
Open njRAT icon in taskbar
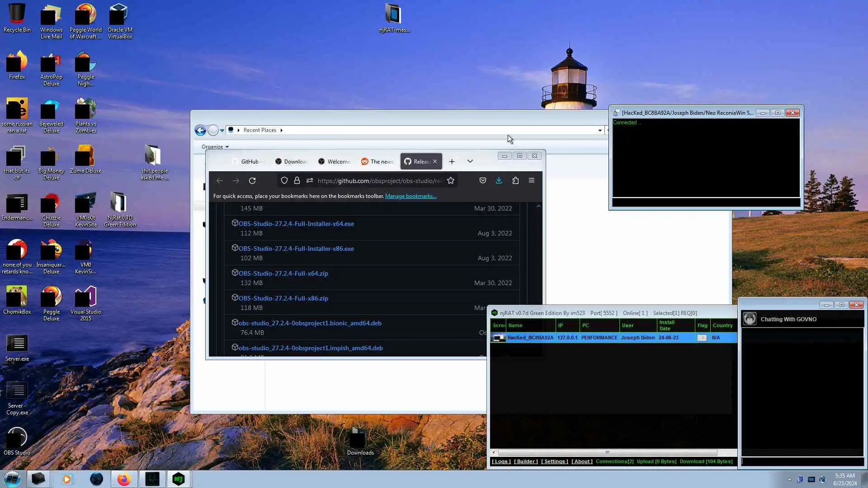(179, 479)
